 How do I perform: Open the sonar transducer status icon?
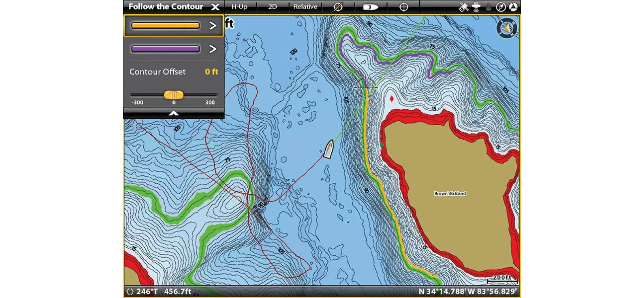coord(476,7)
